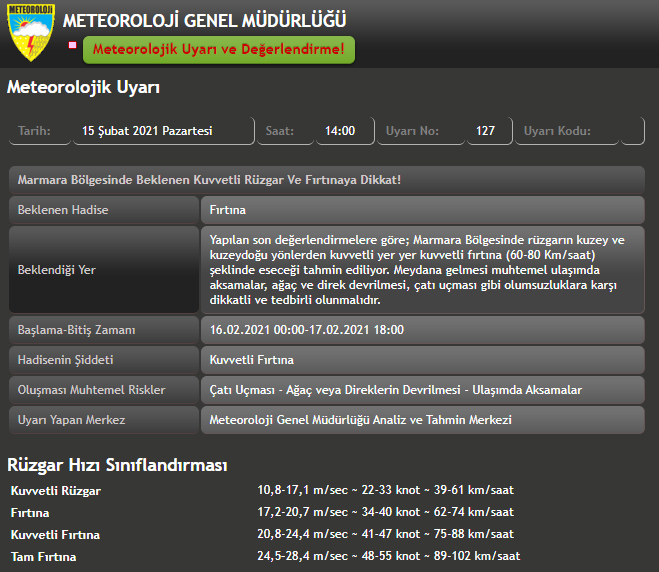The image size is (659, 572).
Task: Click the Meteoroloji shield logo
Action: point(31,34)
